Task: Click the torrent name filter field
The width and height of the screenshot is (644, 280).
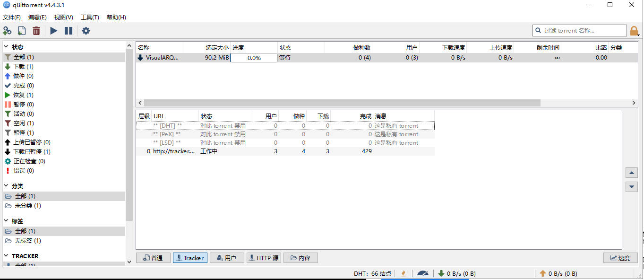Action: point(580,30)
